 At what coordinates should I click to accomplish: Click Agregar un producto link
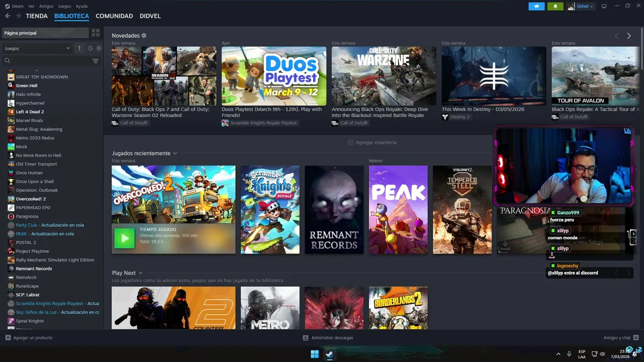click(33, 337)
